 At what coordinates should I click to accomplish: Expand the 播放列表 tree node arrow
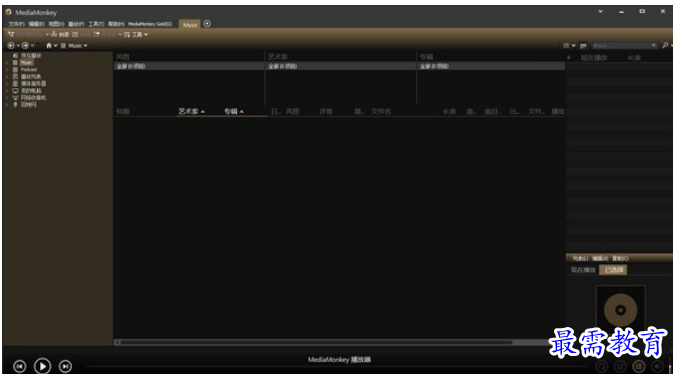click(7, 76)
